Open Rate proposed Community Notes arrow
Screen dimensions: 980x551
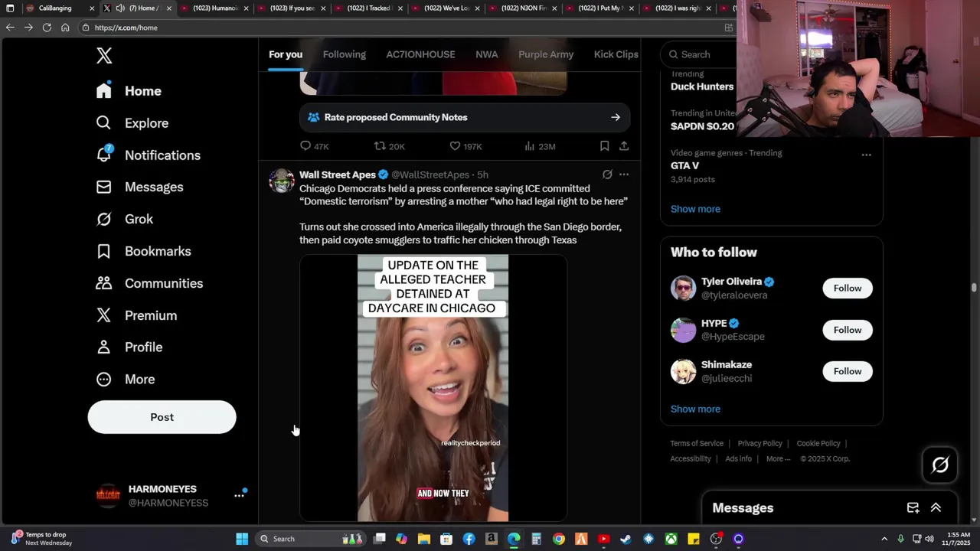616,117
